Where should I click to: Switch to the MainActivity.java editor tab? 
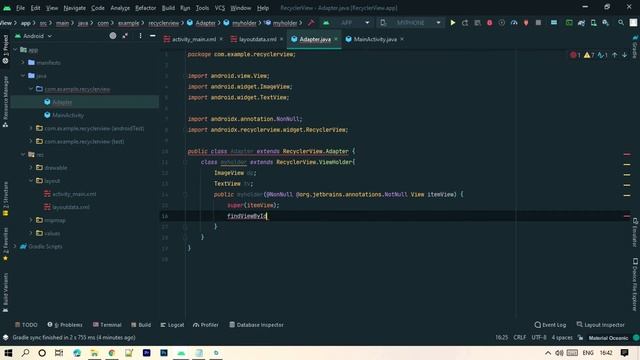coord(375,39)
